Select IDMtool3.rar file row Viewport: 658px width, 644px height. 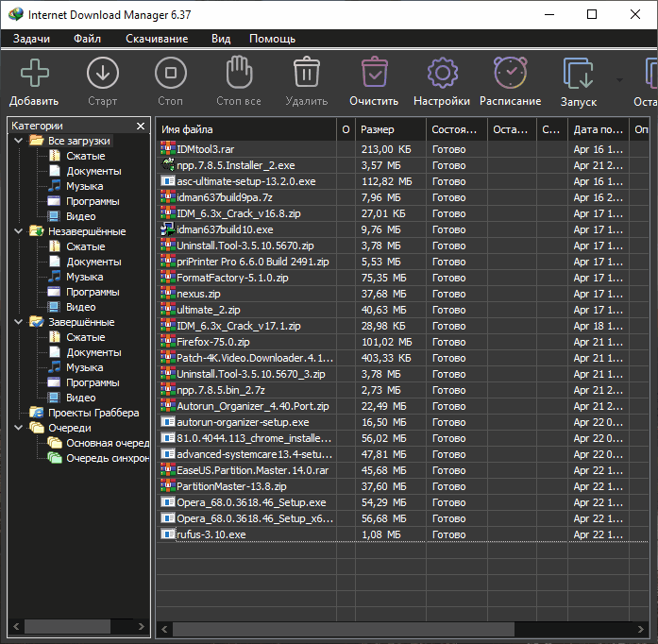[403, 149]
